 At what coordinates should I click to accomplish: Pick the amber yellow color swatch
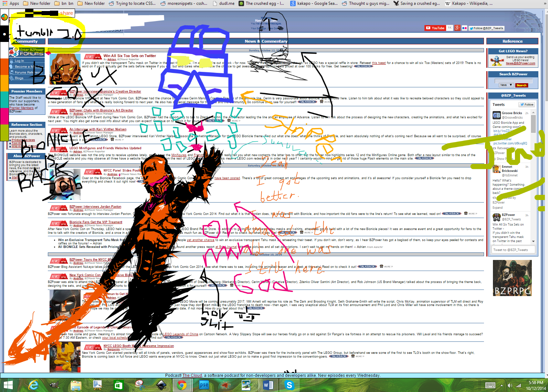(4, 83)
